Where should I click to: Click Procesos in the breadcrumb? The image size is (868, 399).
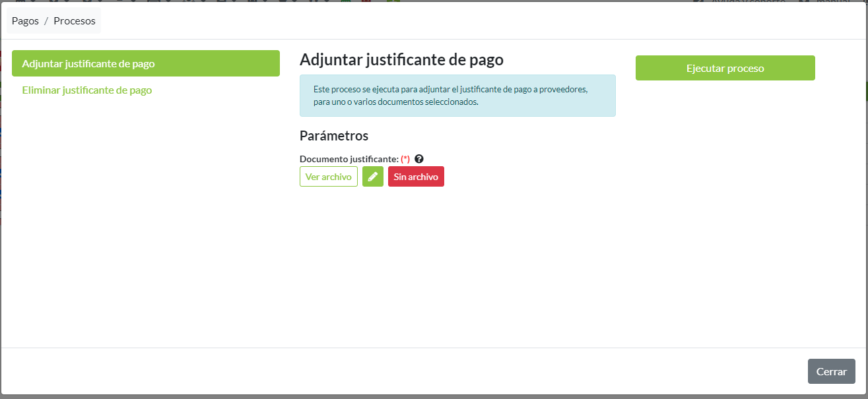(x=75, y=21)
